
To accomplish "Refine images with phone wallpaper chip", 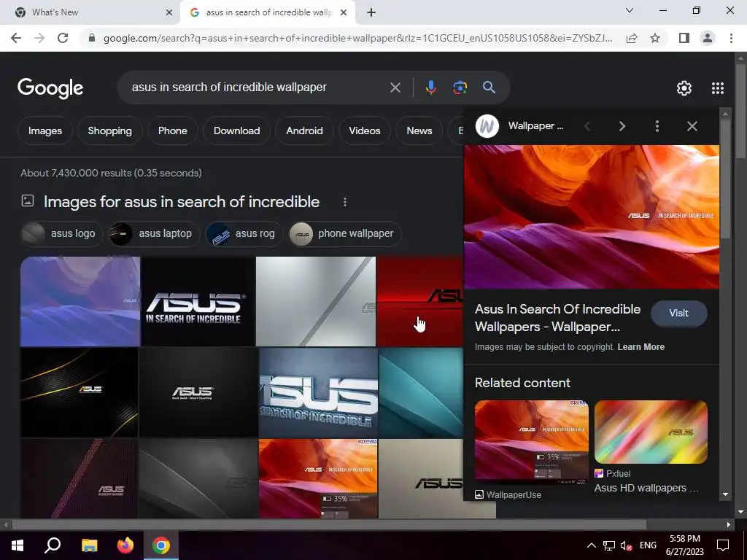I will coord(345,234).
